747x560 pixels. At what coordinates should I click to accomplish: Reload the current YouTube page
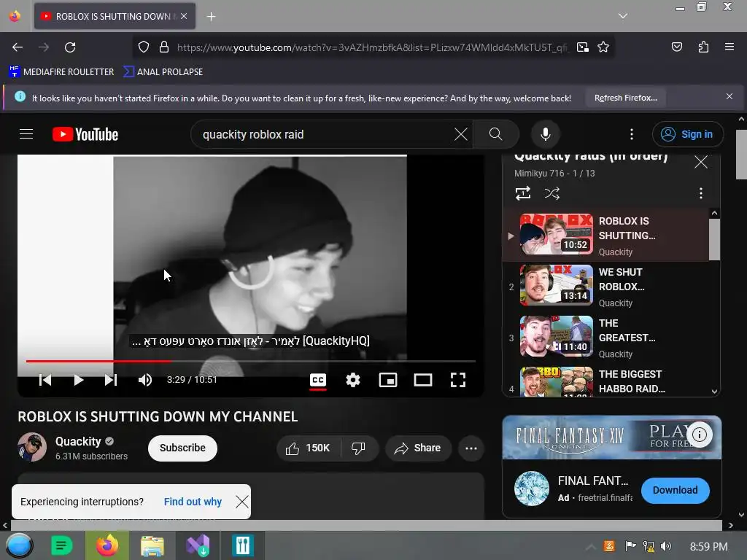coord(70,47)
